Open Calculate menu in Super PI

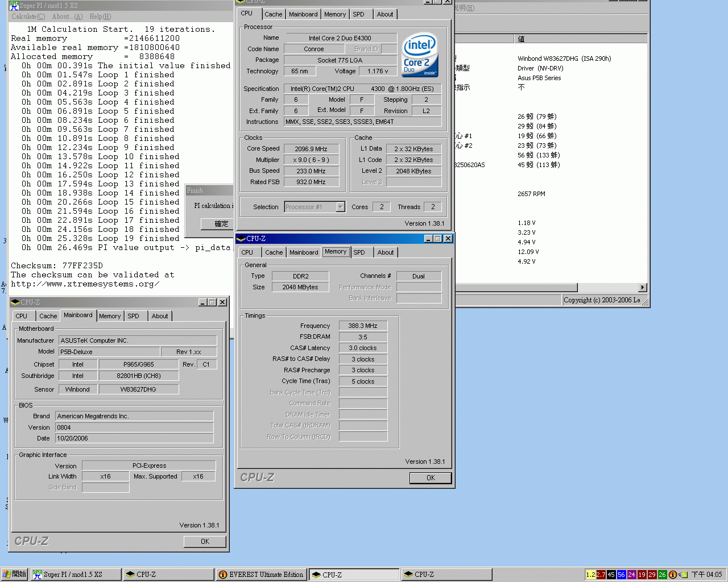click(28, 16)
